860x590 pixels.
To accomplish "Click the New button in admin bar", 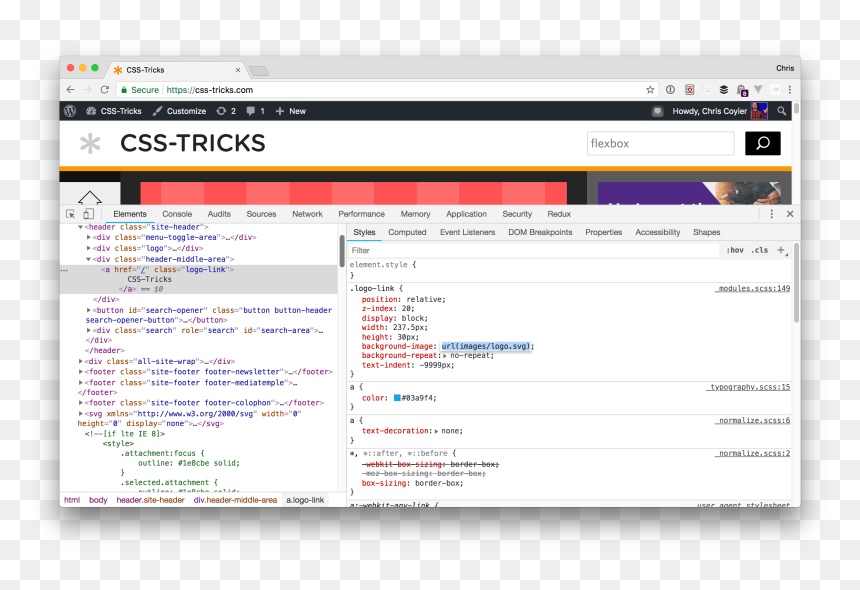I will pos(291,111).
